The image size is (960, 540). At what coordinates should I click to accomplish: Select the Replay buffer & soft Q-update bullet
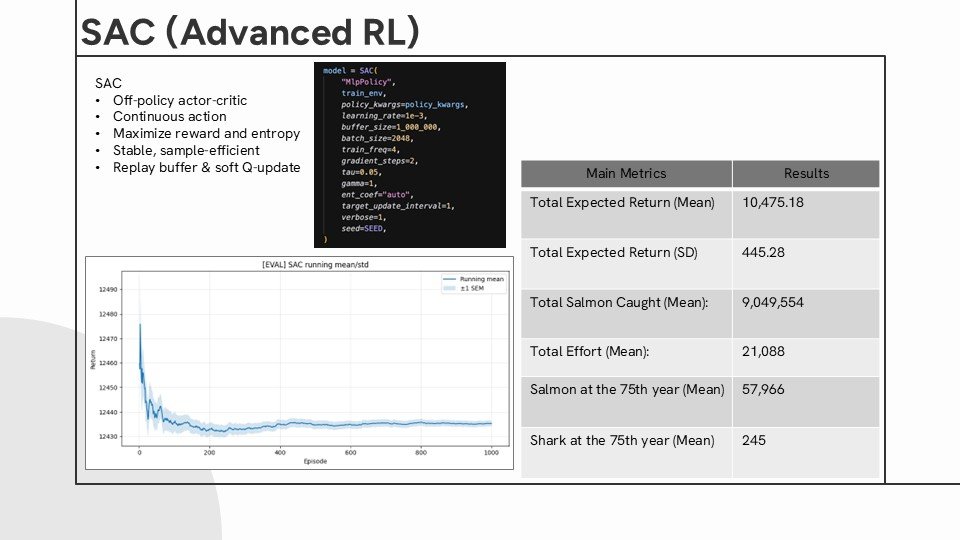[x=206, y=168]
